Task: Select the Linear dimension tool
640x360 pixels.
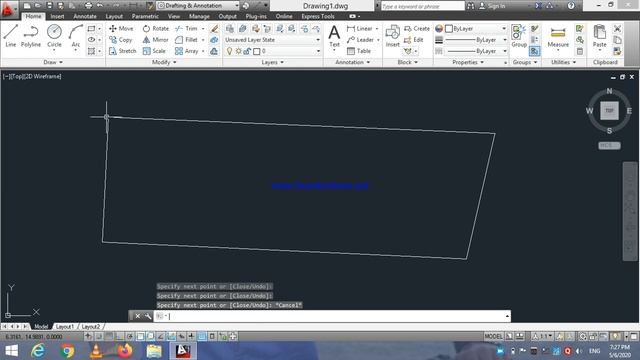Action: [x=359, y=29]
